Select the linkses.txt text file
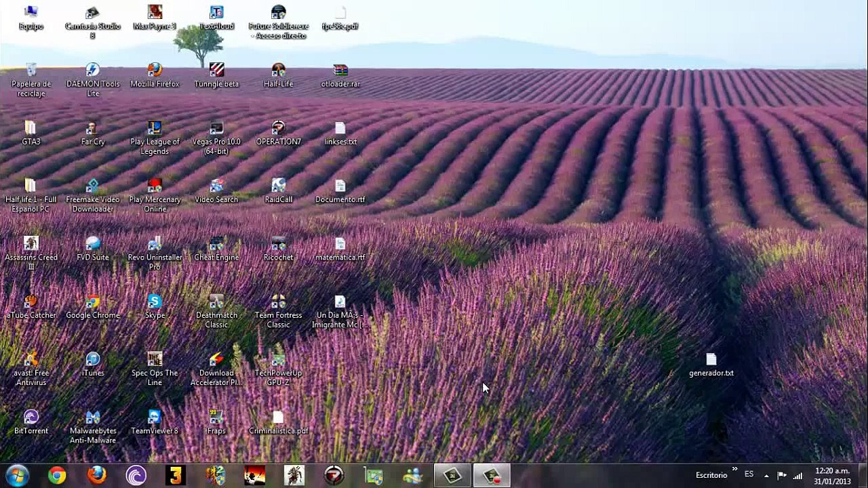This screenshot has height=488, width=868. pyautogui.click(x=340, y=133)
